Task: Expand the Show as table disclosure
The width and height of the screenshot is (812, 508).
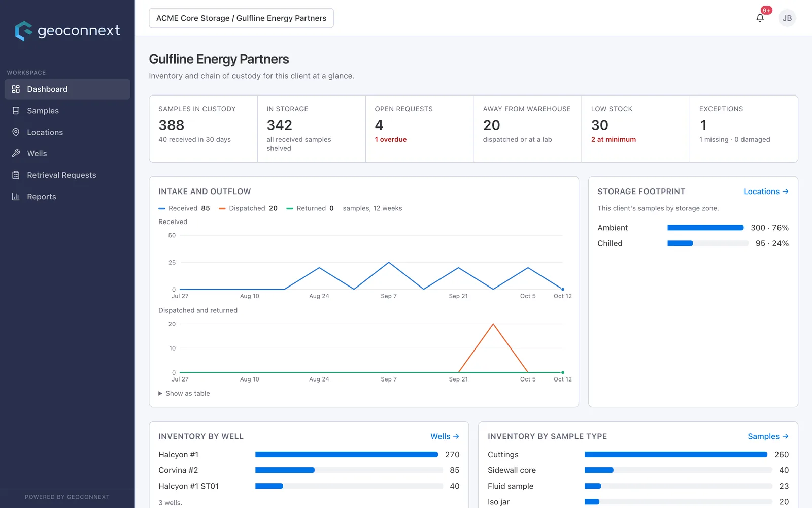Action: point(184,393)
